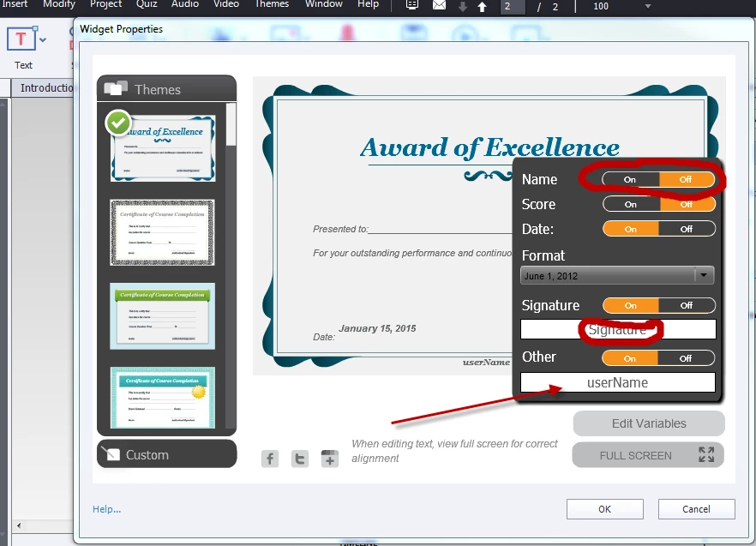Click the envelope icon in top toolbar
The width and height of the screenshot is (756, 546).
(x=439, y=6)
